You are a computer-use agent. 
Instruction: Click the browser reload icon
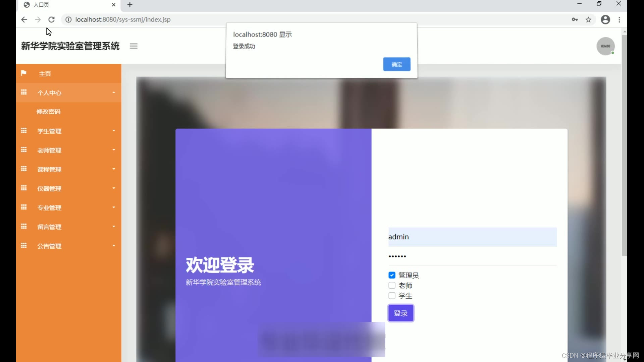tap(51, 19)
